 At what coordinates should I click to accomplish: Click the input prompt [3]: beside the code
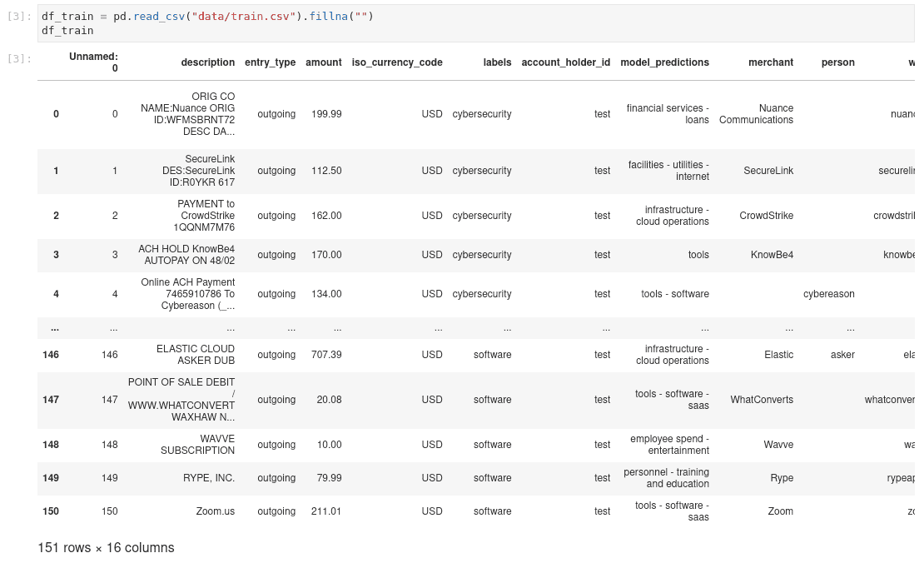click(19, 16)
